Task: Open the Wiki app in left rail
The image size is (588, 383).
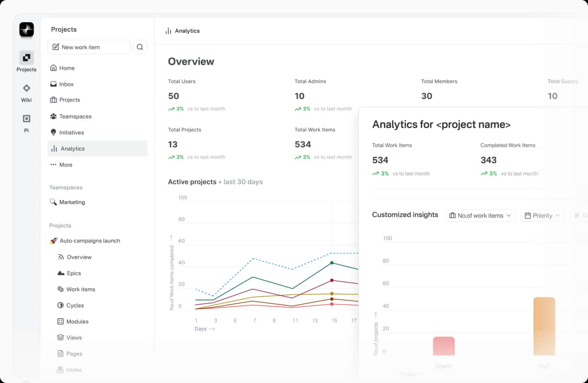Action: [x=26, y=89]
